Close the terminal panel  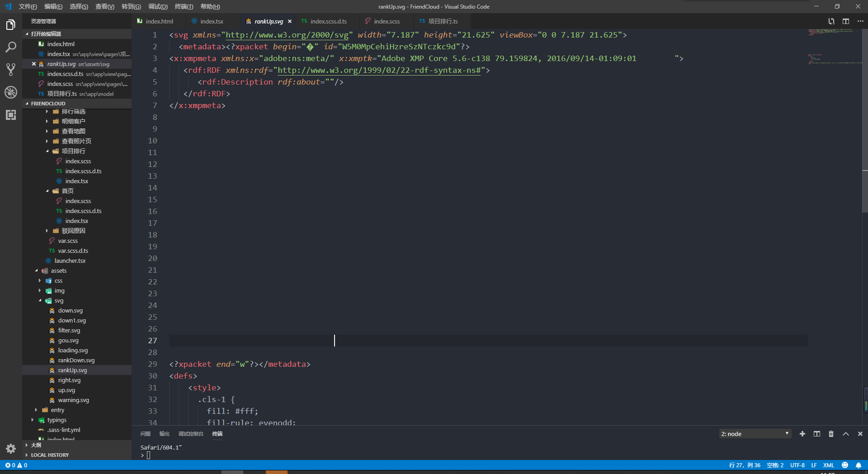pyautogui.click(x=860, y=434)
